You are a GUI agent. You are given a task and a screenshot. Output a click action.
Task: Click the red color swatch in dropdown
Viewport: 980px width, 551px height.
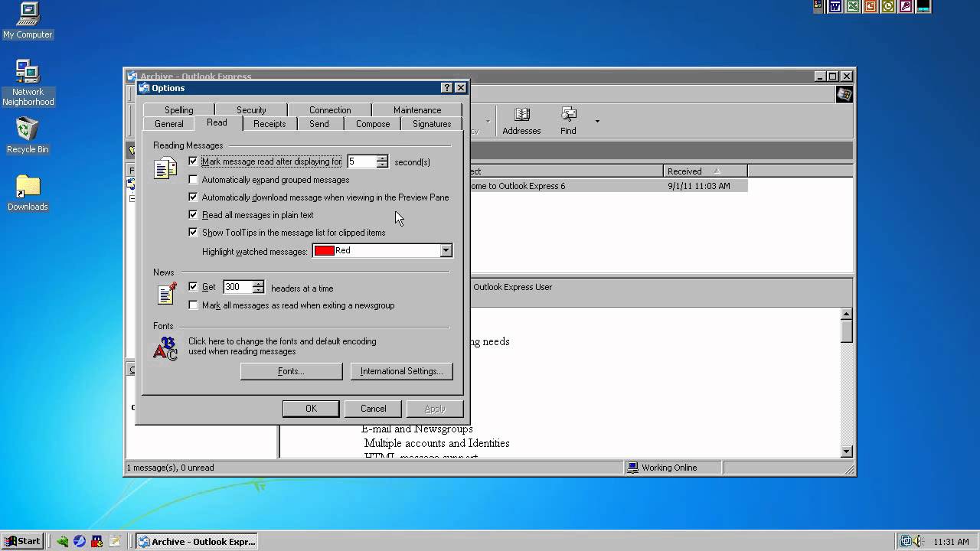pyautogui.click(x=324, y=250)
